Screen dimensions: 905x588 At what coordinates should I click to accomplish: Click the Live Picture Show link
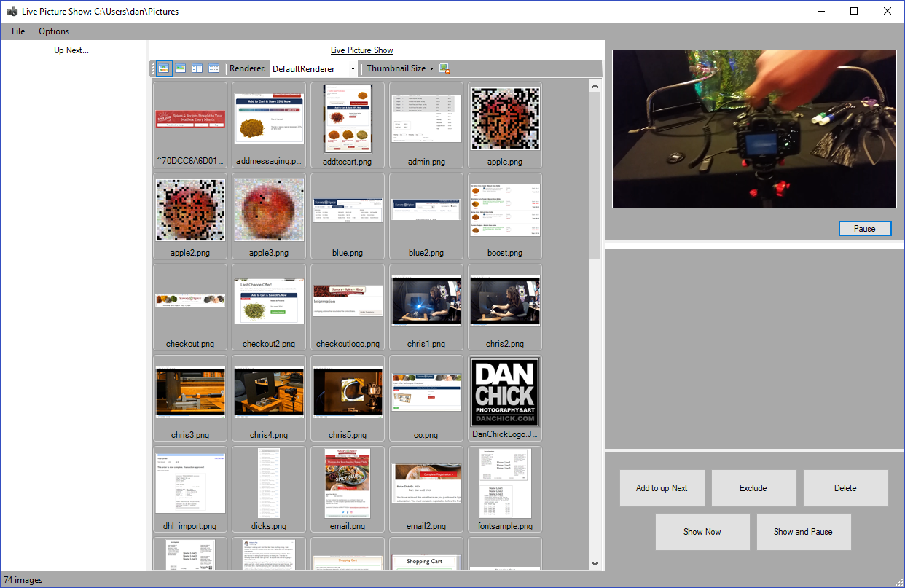[362, 50]
